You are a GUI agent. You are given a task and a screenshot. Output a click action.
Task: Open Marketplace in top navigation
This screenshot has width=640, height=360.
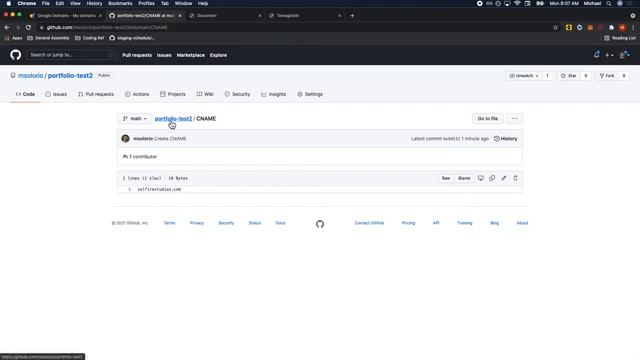coord(191,55)
